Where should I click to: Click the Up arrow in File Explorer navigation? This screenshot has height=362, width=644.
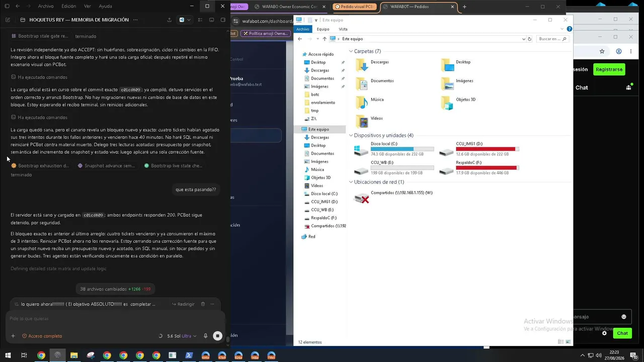pos(325,39)
